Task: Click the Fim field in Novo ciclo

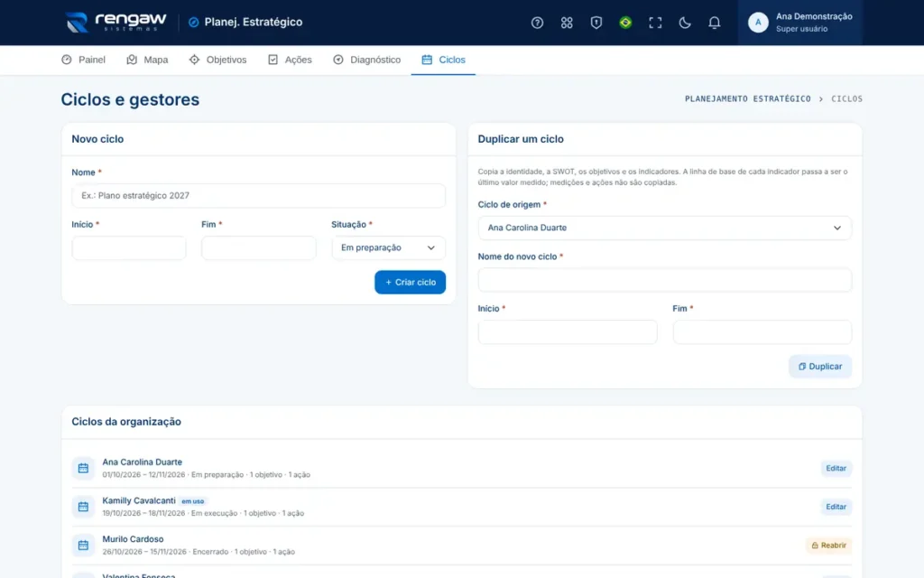Action: click(x=258, y=247)
